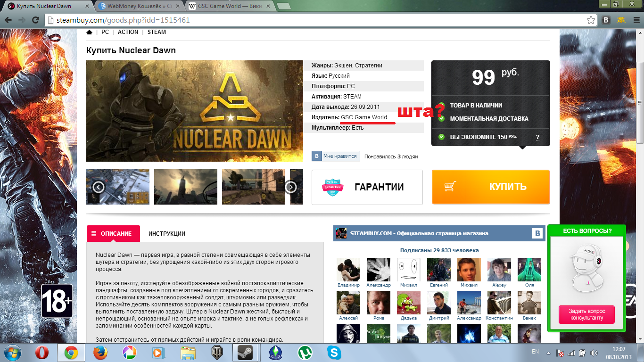This screenshot has height=362, width=644.
Task: Click the volume speaker icon in the tray
Action: tap(594, 353)
